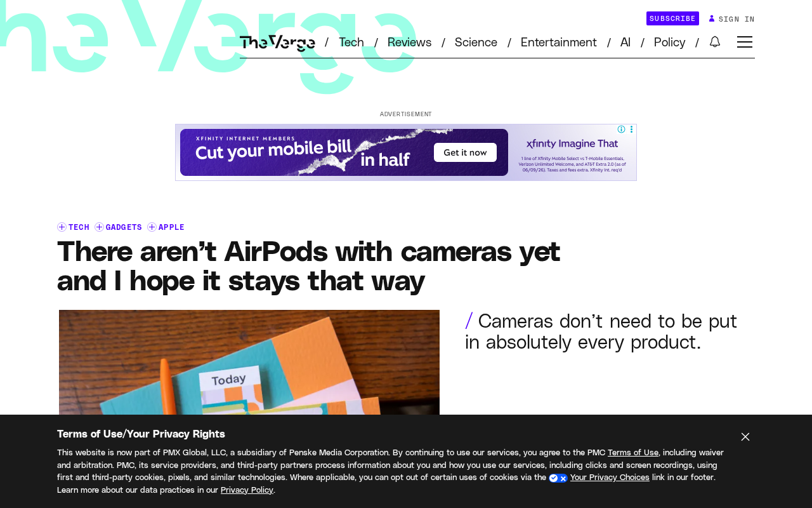This screenshot has width=812, height=508.
Task: Click the AirPods with cameras headline
Action: click(x=309, y=266)
